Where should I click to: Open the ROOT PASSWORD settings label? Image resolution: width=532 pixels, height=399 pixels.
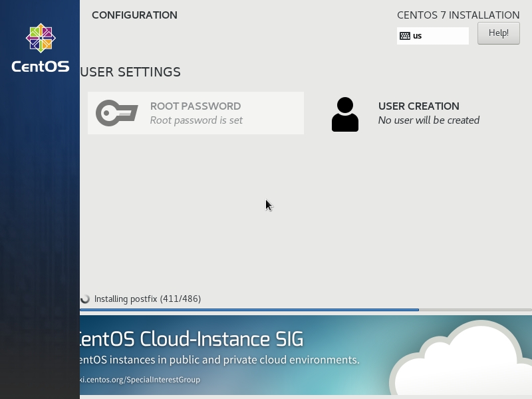pos(195,106)
